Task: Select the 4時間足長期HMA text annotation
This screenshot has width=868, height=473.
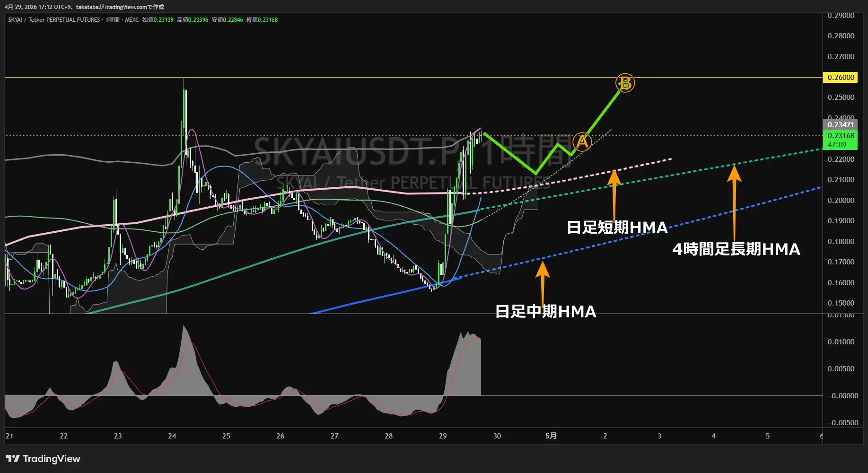Action: (736, 249)
